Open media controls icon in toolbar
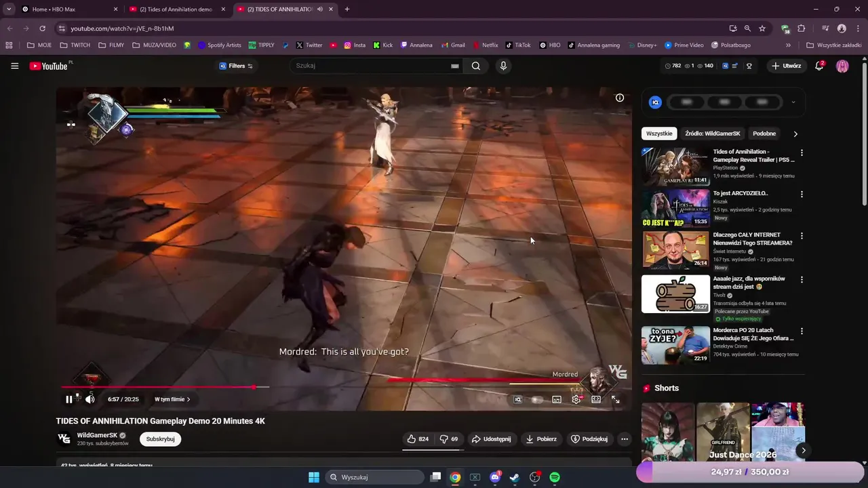 pyautogui.click(x=825, y=28)
